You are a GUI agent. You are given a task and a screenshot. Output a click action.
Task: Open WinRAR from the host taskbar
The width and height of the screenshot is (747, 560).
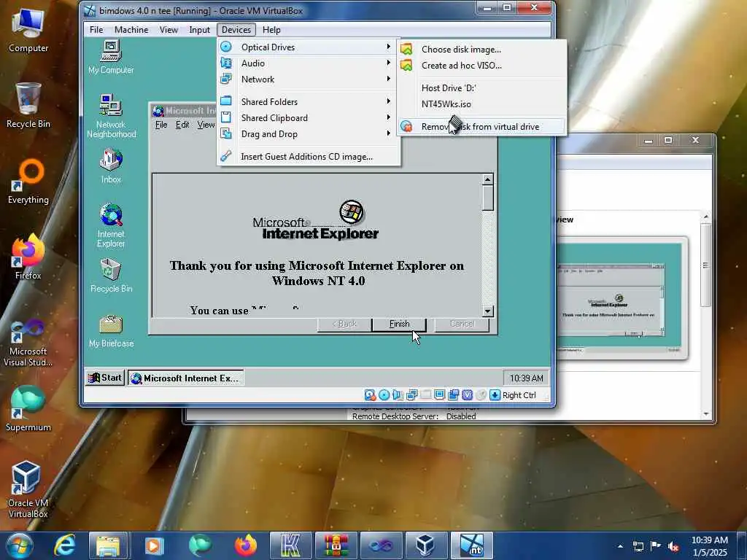(x=336, y=545)
